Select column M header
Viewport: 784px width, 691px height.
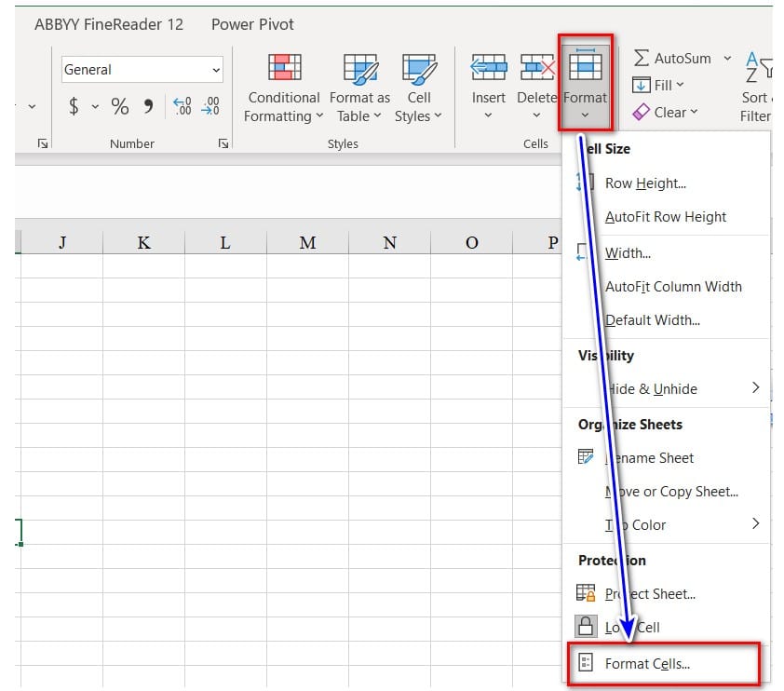click(307, 242)
